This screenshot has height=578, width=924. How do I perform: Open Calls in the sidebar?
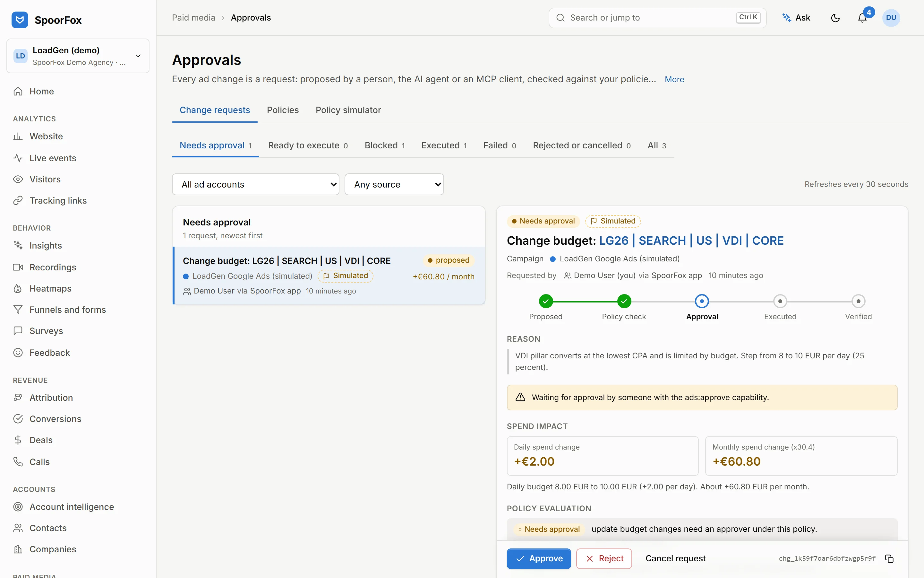click(x=78, y=462)
